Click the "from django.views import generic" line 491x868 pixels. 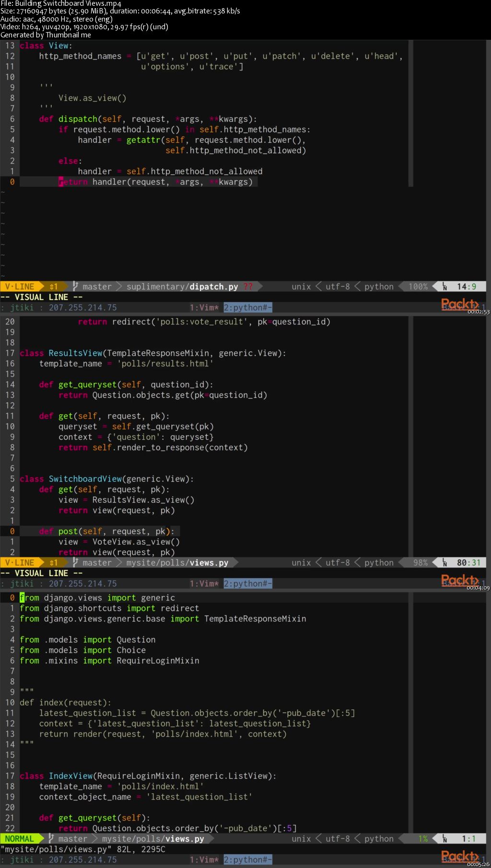97,598
